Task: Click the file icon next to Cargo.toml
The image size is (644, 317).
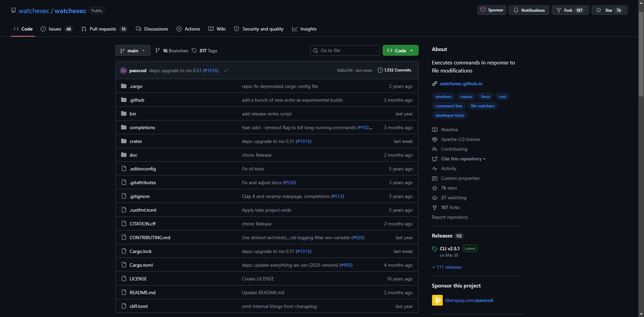Action: (124, 265)
